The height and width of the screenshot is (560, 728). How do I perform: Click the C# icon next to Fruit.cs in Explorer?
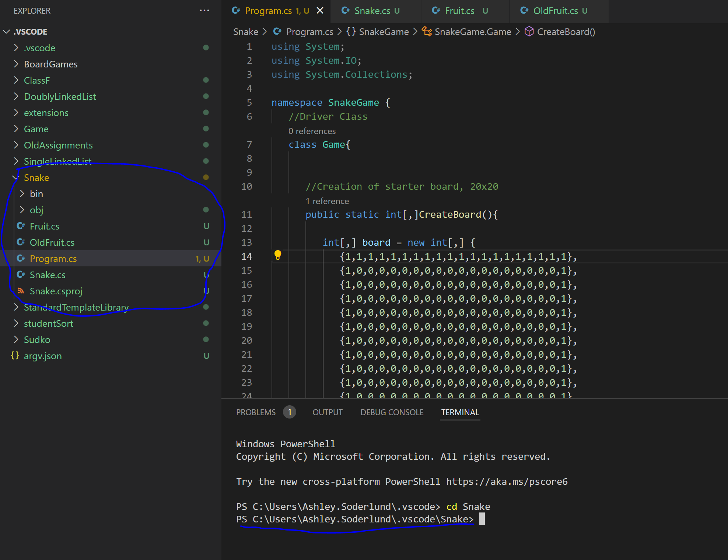point(21,226)
